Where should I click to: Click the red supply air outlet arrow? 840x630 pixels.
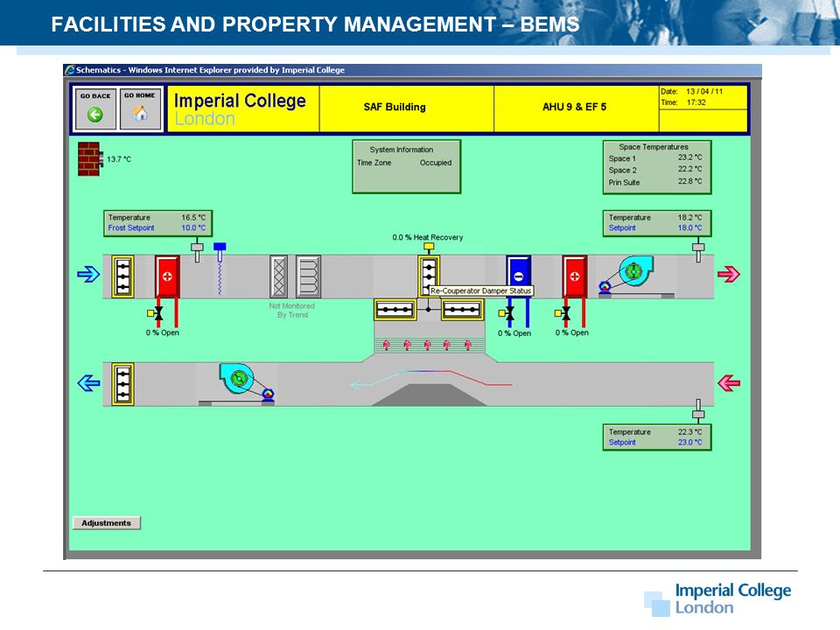point(729,274)
